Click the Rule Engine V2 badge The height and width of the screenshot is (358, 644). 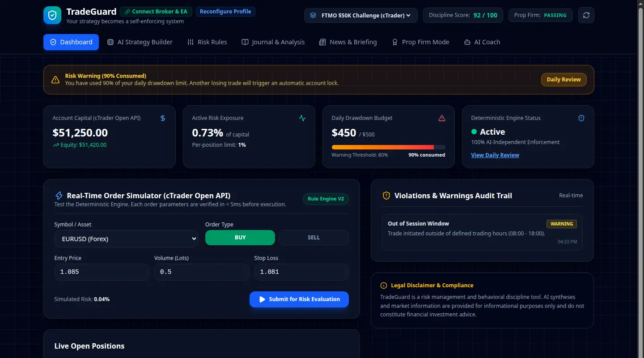tap(326, 199)
